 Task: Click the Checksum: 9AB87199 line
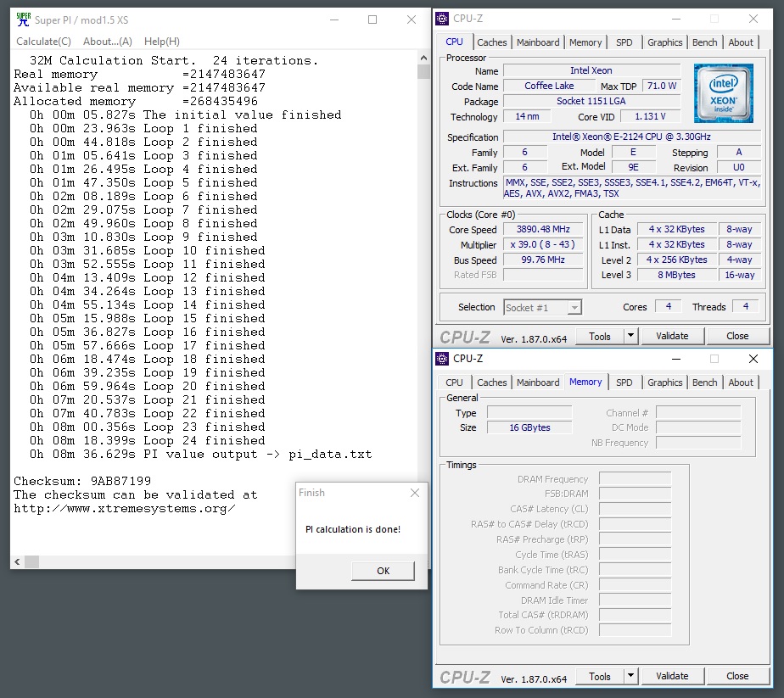click(82, 481)
